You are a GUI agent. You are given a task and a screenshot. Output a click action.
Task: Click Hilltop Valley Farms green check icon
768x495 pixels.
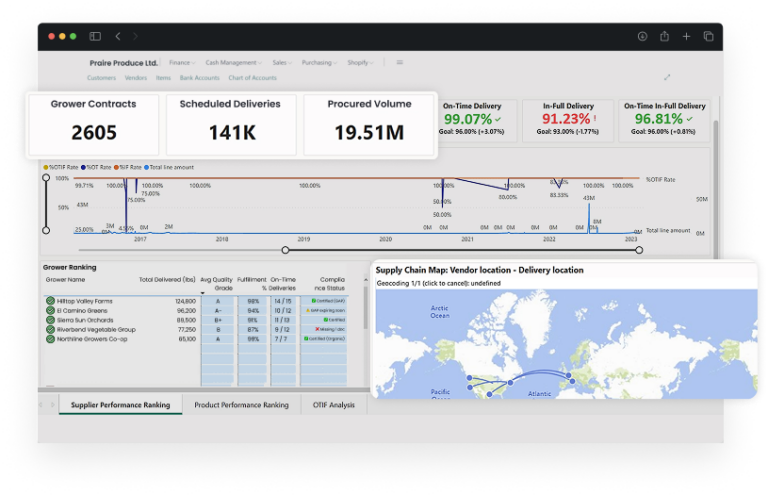(50, 301)
